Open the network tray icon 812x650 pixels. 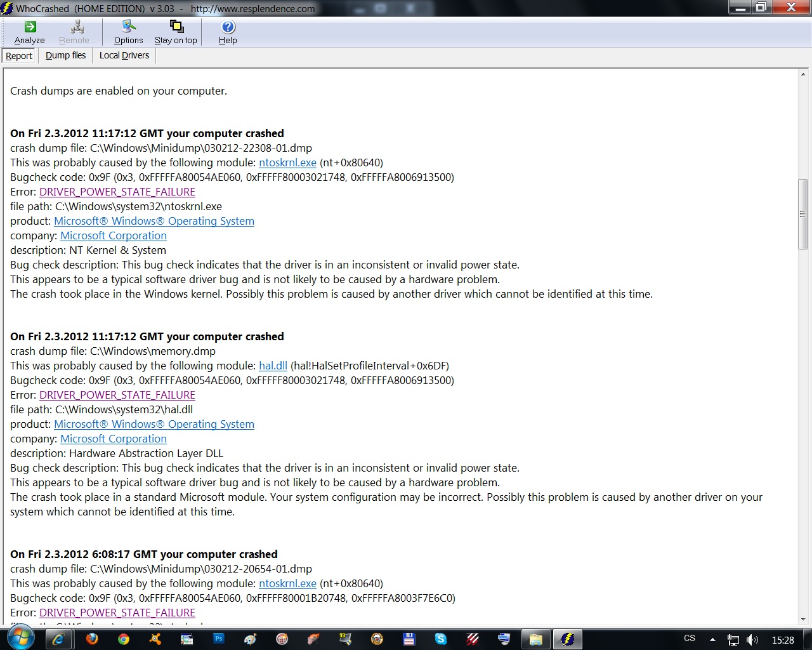pos(733,640)
